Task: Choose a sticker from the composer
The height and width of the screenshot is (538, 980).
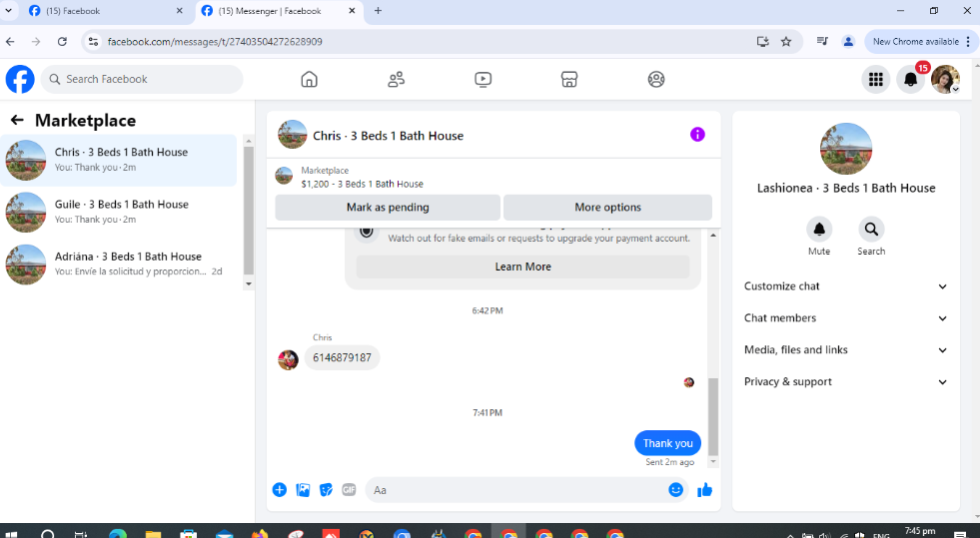Action: point(326,490)
